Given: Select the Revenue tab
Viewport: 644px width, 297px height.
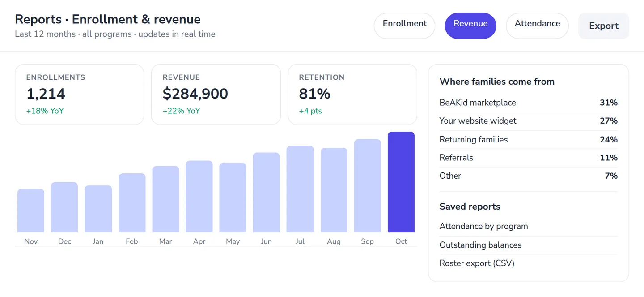Looking at the screenshot, I should [x=470, y=26].
